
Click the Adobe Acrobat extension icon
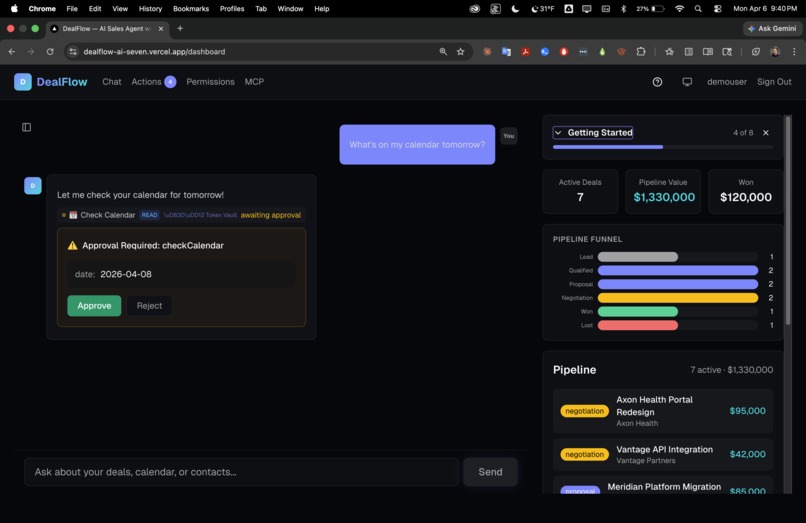[525, 51]
